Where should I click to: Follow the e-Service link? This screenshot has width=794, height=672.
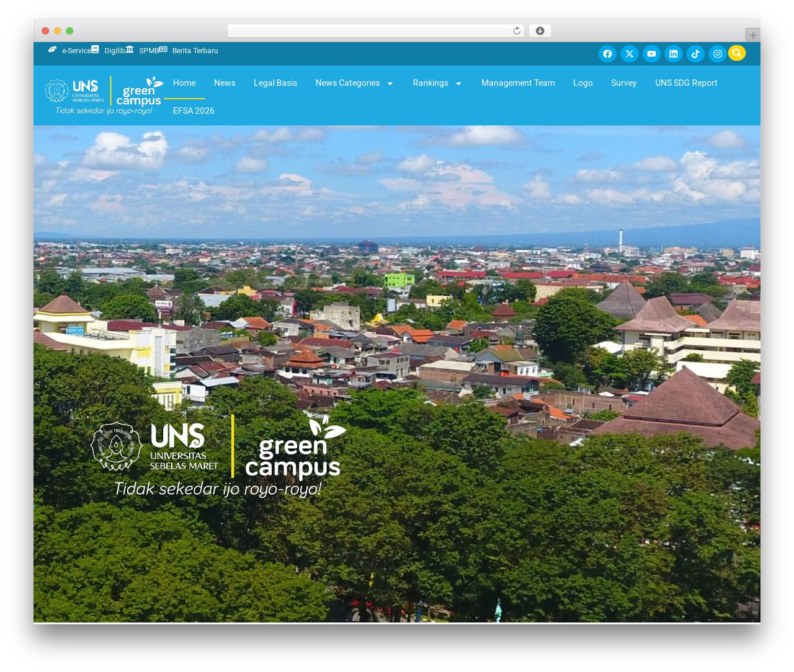click(76, 51)
